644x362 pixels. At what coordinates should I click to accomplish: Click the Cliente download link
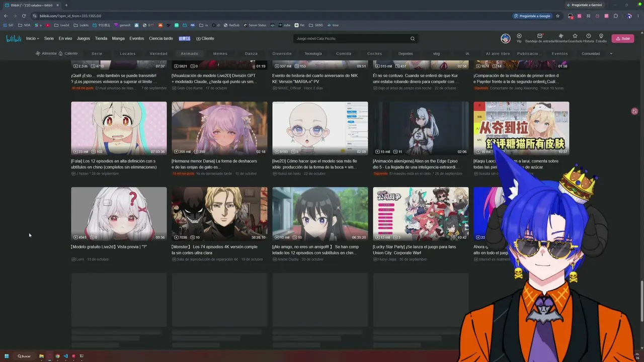coord(205,39)
